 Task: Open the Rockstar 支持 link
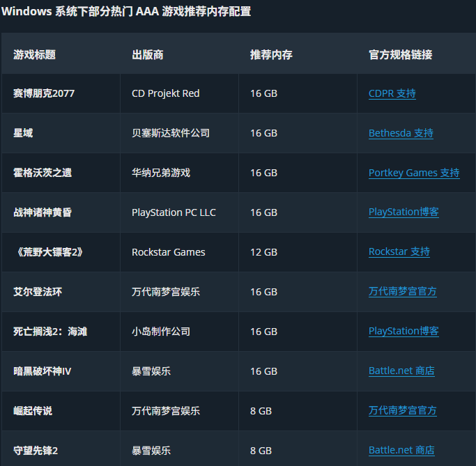(399, 252)
